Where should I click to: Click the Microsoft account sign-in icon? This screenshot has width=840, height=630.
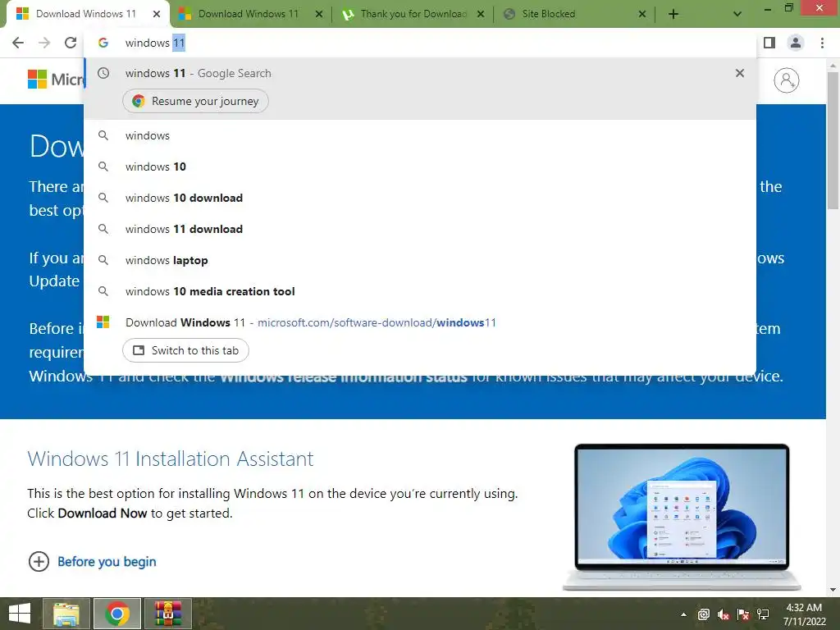[787, 80]
